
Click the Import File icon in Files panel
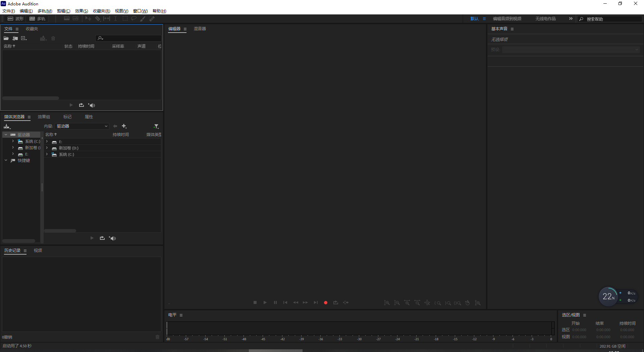[x=15, y=38]
